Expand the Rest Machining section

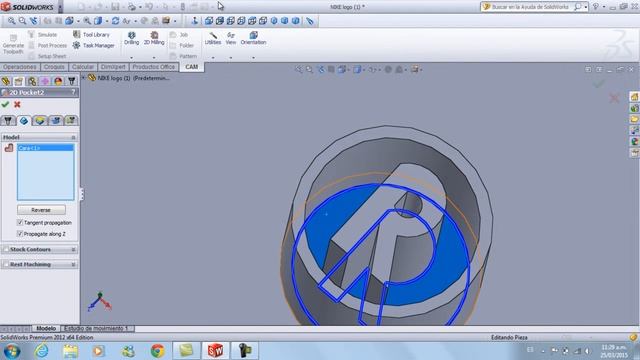pos(73,264)
